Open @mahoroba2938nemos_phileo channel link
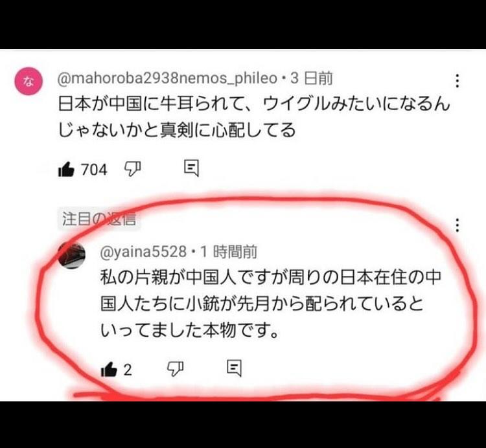This screenshot has width=486, height=448. point(167,78)
